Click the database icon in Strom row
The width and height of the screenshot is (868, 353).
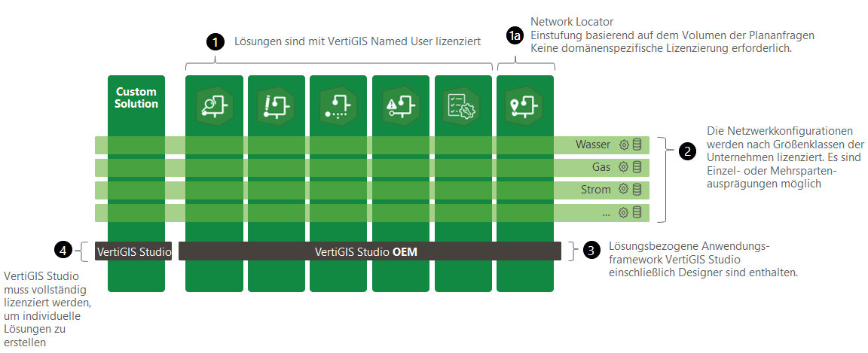pyautogui.click(x=637, y=190)
